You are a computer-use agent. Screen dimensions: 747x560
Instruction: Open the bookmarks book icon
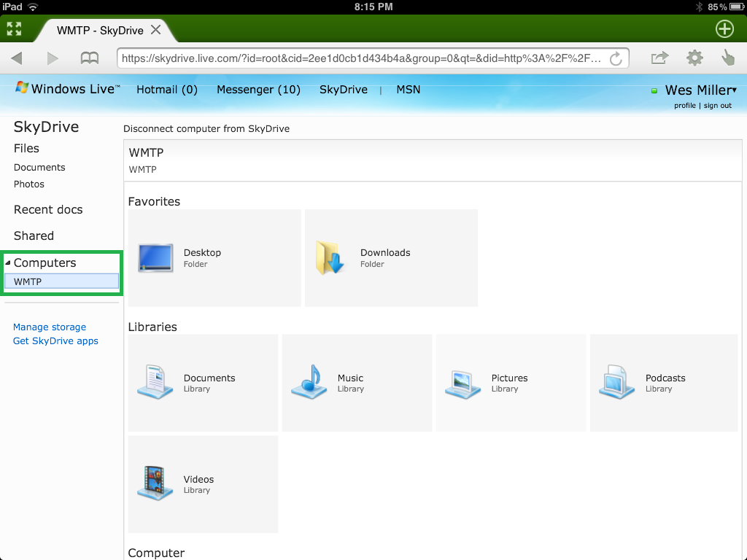click(x=90, y=58)
